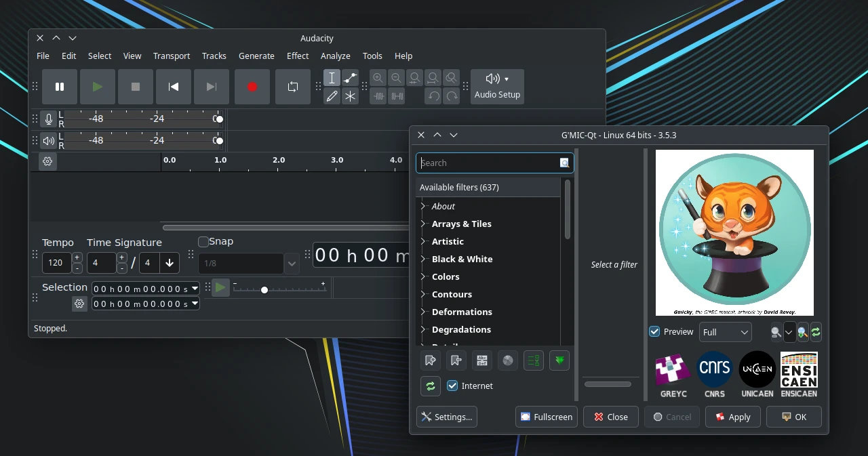The width and height of the screenshot is (868, 456).
Task: Expand Arrays & Tiles category
Action: [423, 224]
